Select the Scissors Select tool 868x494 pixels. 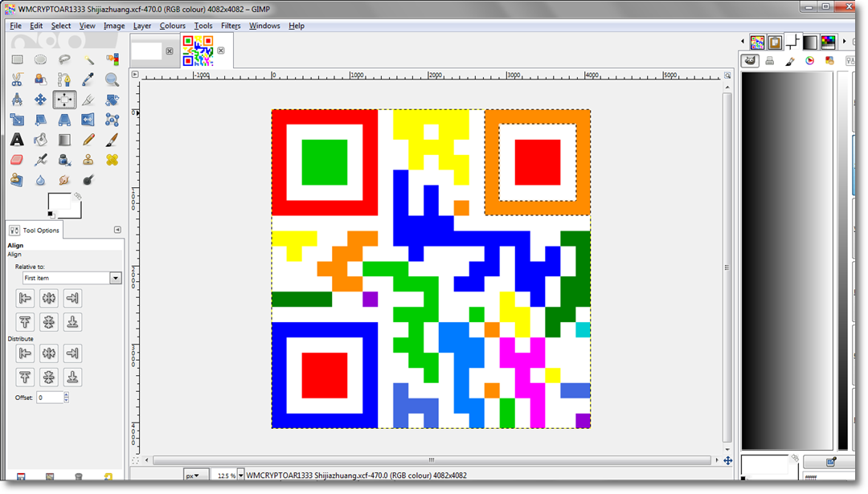(17, 80)
